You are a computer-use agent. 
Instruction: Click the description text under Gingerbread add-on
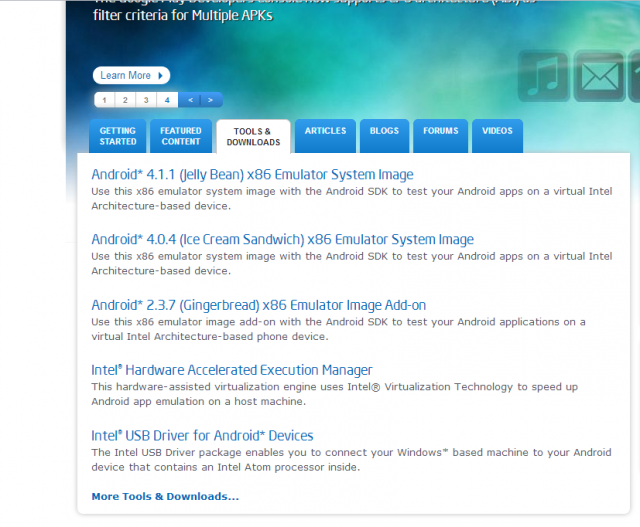pyautogui.click(x=338, y=329)
